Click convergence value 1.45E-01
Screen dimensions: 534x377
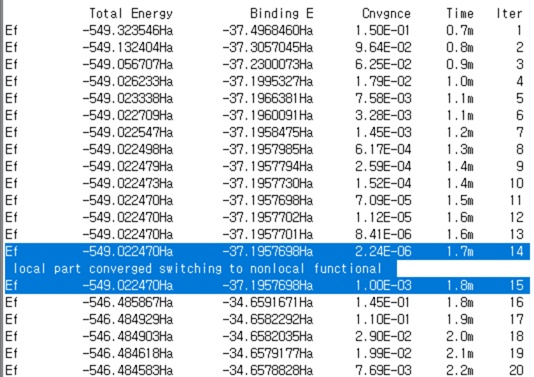383,302
